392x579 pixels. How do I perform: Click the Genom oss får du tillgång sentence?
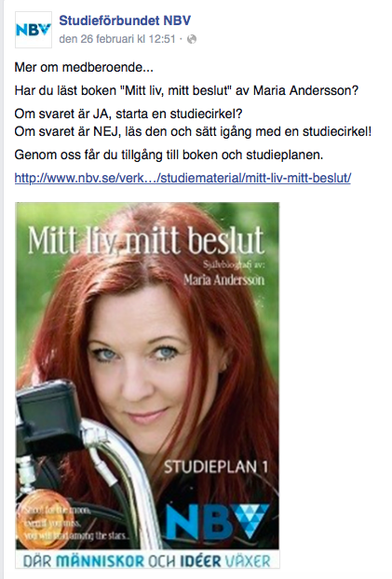point(169,155)
